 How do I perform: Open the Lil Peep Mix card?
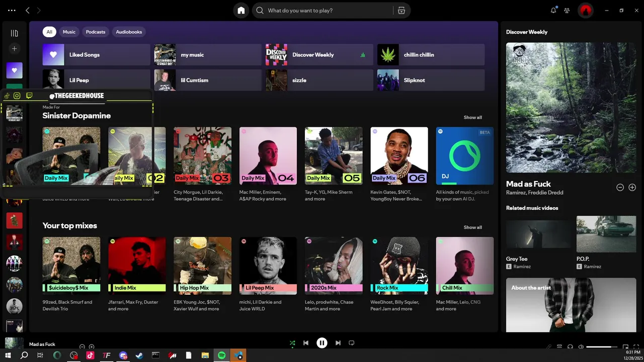point(268,275)
